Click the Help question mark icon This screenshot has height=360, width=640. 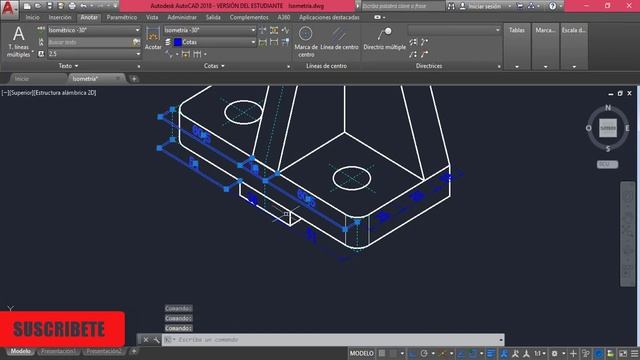[x=552, y=6]
